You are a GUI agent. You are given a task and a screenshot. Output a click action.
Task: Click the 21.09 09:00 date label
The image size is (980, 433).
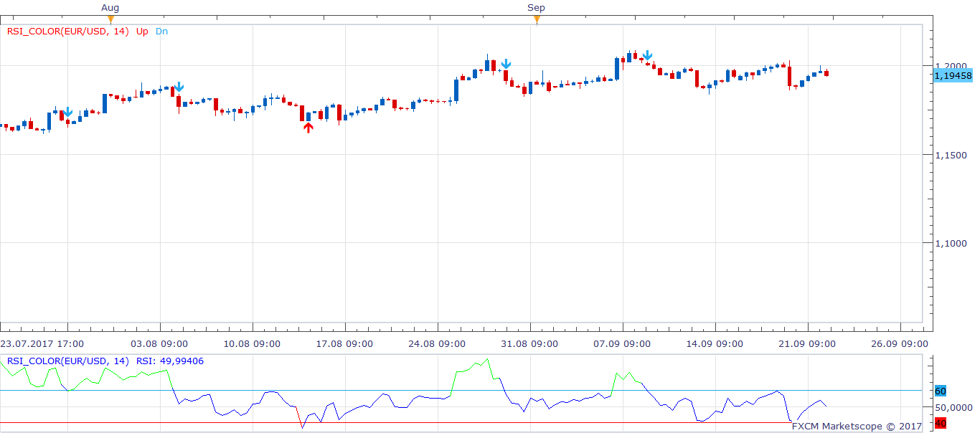click(809, 343)
